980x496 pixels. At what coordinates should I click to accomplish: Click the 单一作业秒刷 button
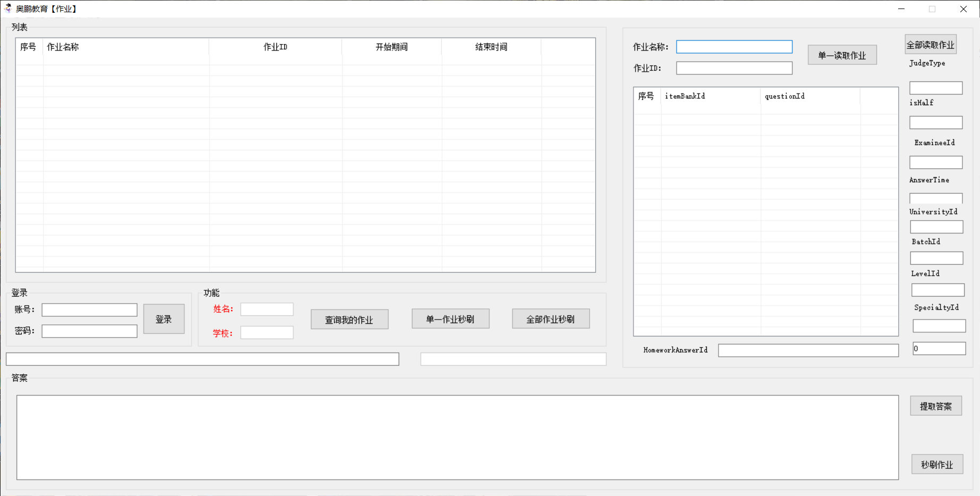click(x=450, y=319)
